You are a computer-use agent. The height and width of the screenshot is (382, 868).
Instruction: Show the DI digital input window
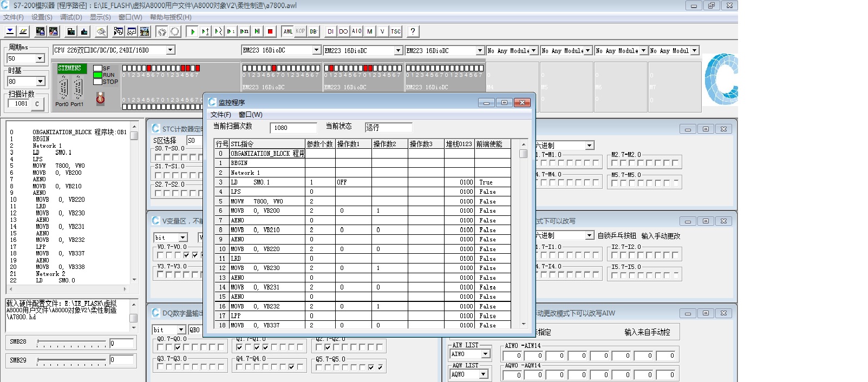[330, 31]
